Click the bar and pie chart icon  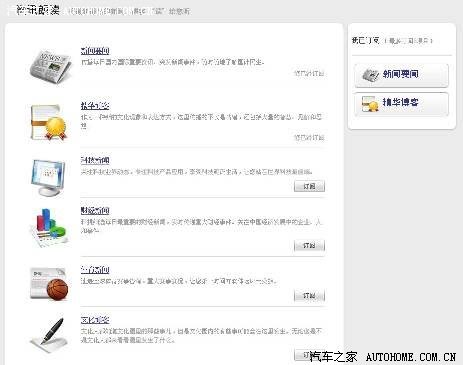[50, 228]
